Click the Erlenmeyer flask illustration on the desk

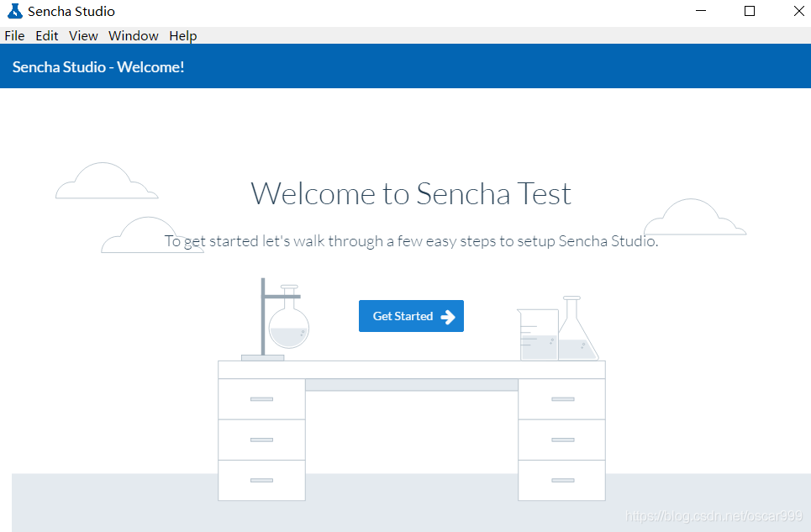[x=577, y=328]
